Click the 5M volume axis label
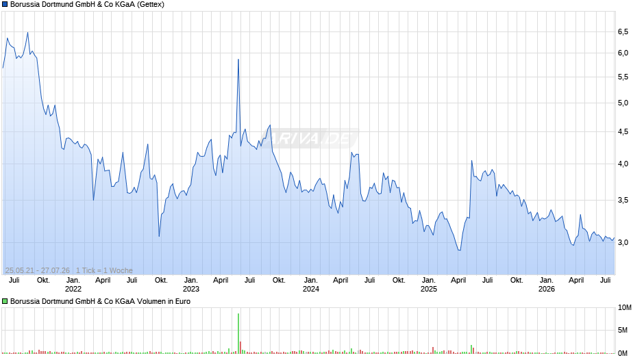644x360 pixels. click(x=623, y=330)
